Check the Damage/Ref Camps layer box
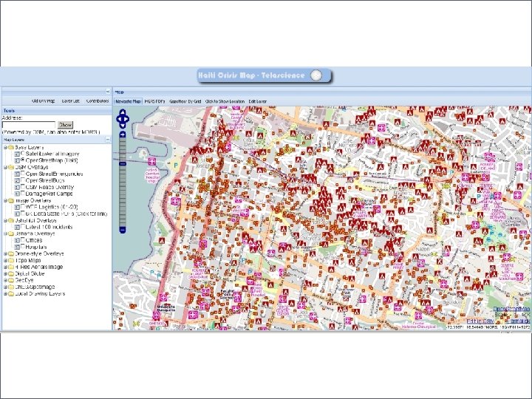This screenshot has height=399, width=532. (x=23, y=193)
